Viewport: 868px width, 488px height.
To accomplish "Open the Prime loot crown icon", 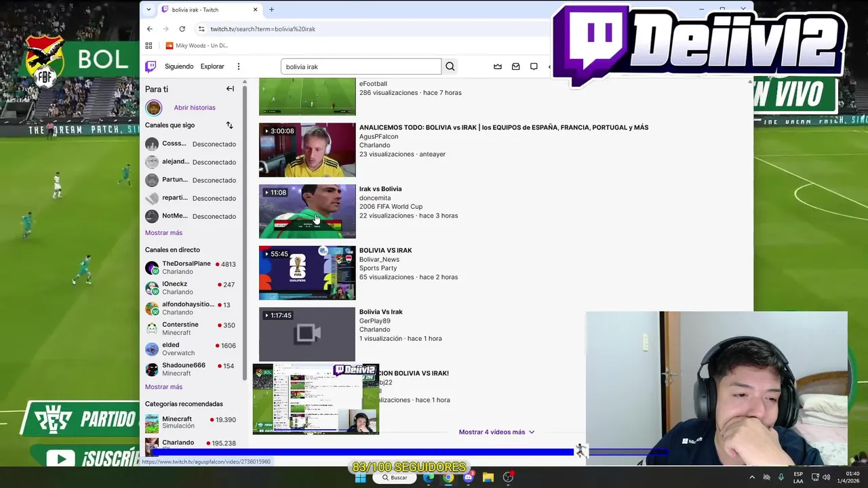I will pos(498,66).
